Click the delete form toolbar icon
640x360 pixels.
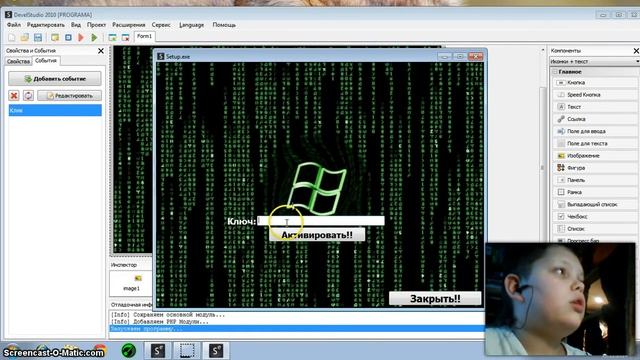[125, 38]
